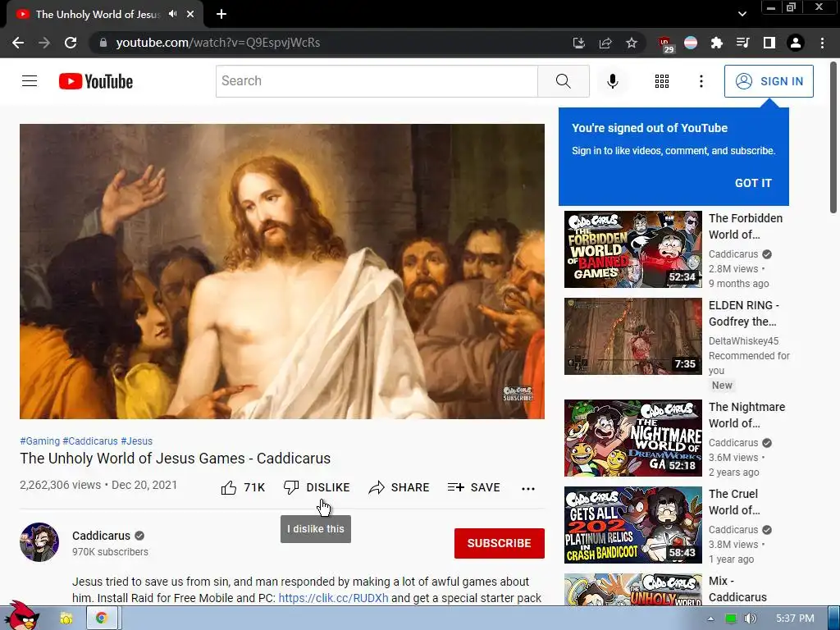Viewport: 840px width, 630px height.
Task: Open the Chrome extensions puzzle icon
Action: point(717,43)
